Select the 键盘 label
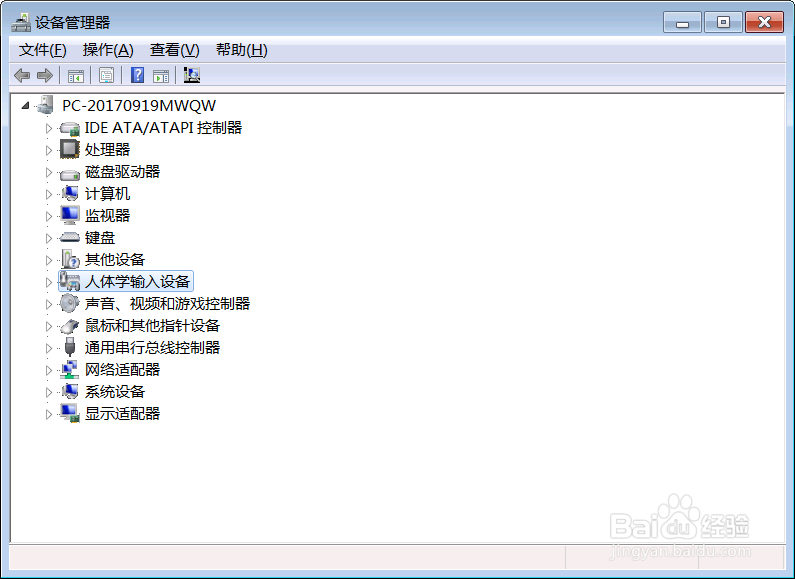The height and width of the screenshot is (579, 795). click(100, 238)
